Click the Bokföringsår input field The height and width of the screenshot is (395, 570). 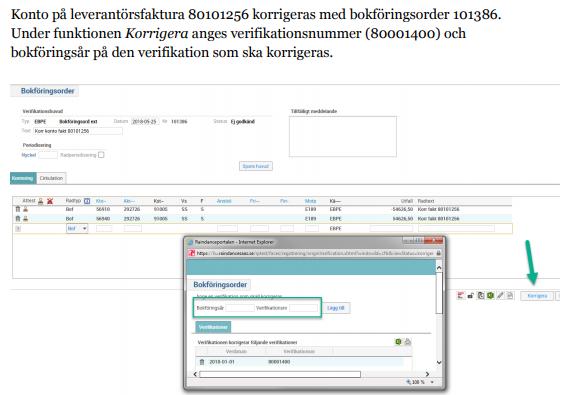240,308
